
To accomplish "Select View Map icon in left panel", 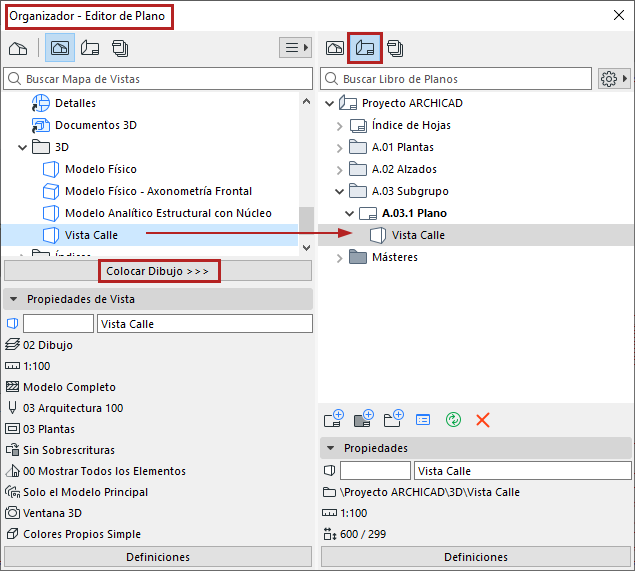I will (x=60, y=48).
